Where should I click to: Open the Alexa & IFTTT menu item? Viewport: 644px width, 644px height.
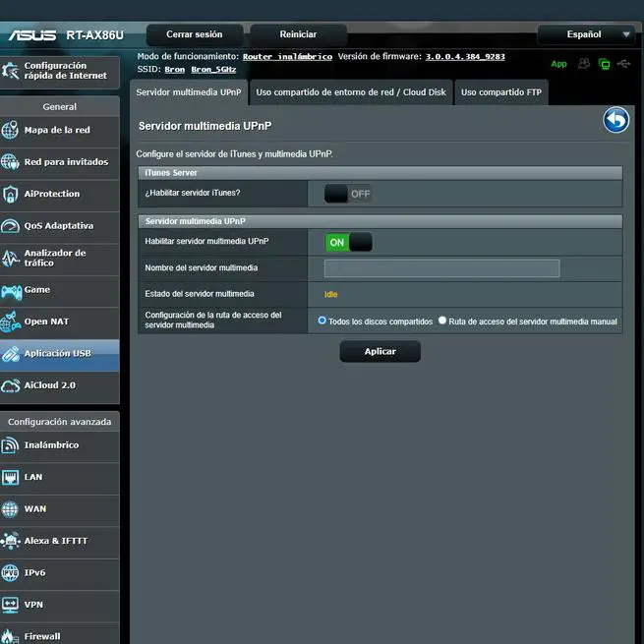(60, 541)
